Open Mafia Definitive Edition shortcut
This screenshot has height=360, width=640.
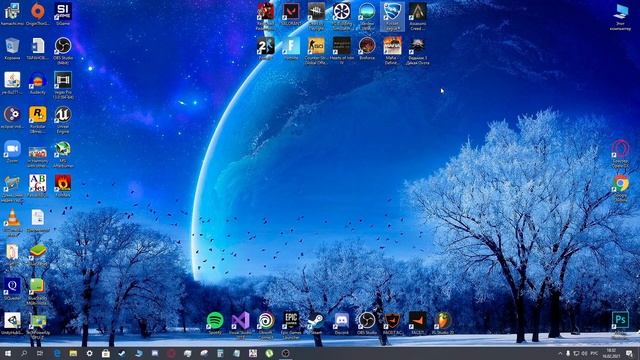click(392, 51)
